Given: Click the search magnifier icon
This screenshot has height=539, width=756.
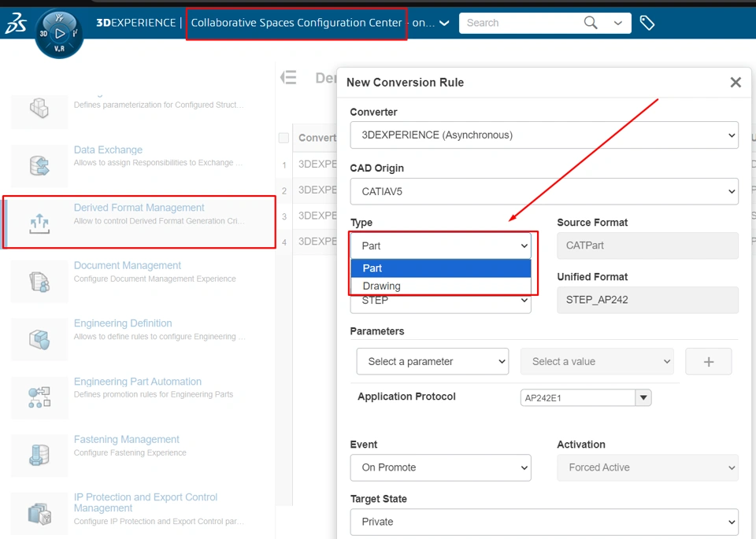Looking at the screenshot, I should (x=591, y=23).
